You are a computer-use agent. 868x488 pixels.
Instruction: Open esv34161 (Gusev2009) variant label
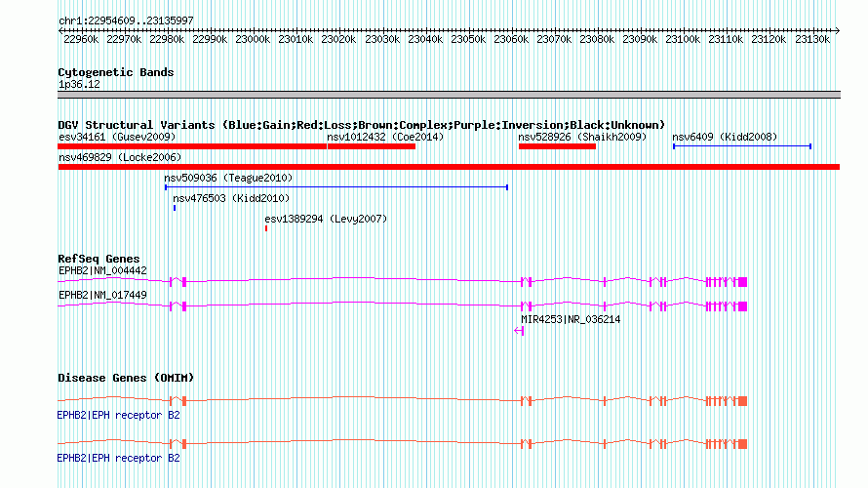tap(117, 137)
